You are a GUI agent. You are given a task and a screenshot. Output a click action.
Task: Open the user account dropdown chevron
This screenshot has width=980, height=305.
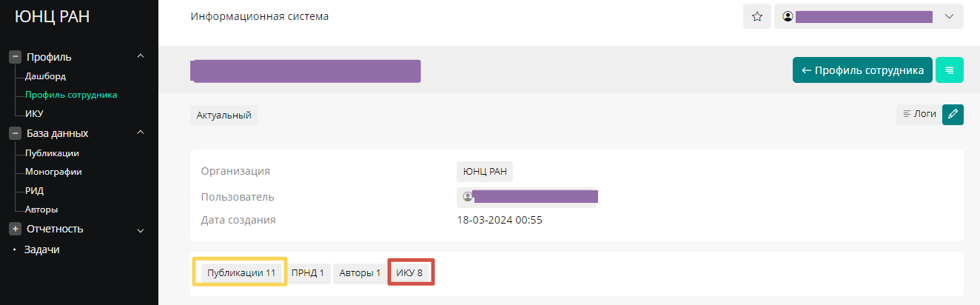point(950,16)
